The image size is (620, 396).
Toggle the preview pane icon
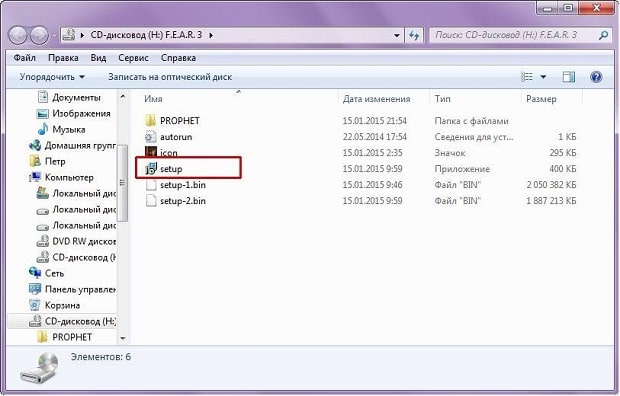(569, 77)
